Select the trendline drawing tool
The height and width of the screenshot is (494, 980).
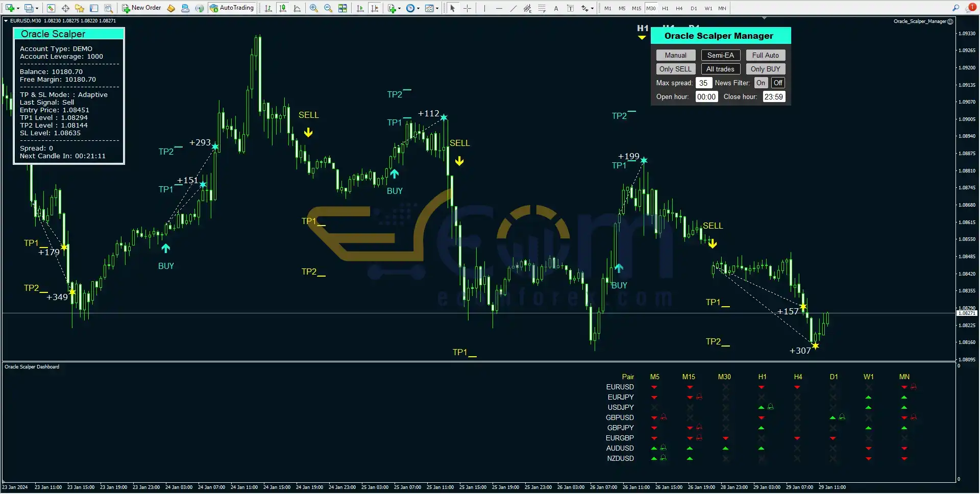coord(513,8)
